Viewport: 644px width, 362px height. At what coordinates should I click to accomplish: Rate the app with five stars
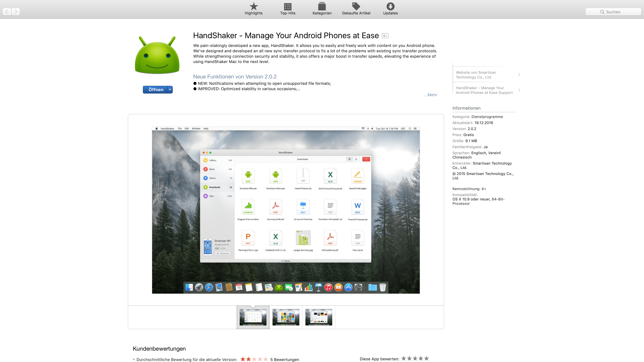coord(426,358)
